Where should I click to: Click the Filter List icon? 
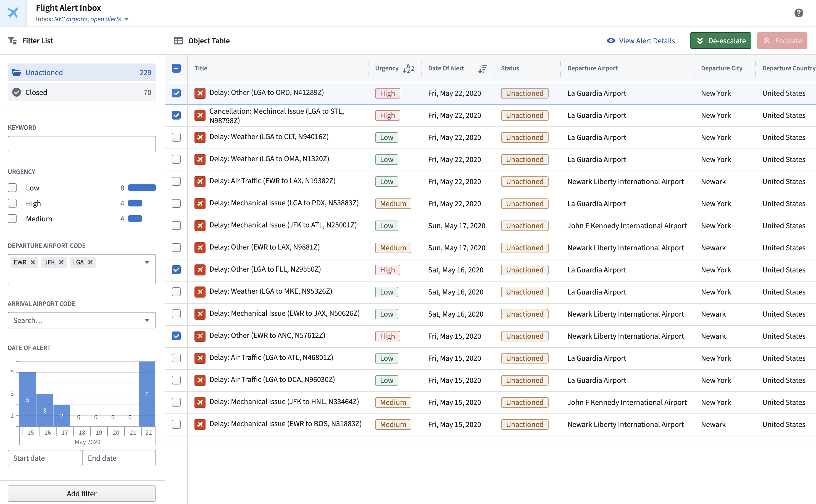(12, 41)
